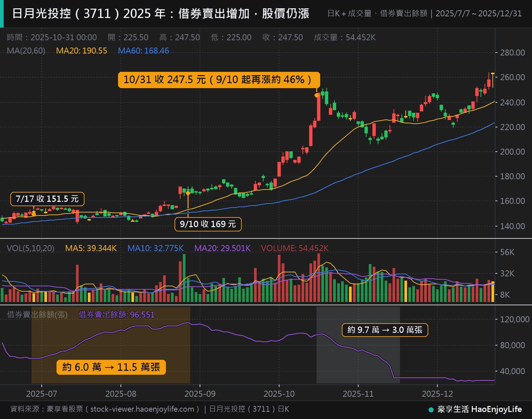Viewport: 532px width, 419px height.
Task: Click the 10/31 收 247.5 元 annotation
Action: (219, 80)
